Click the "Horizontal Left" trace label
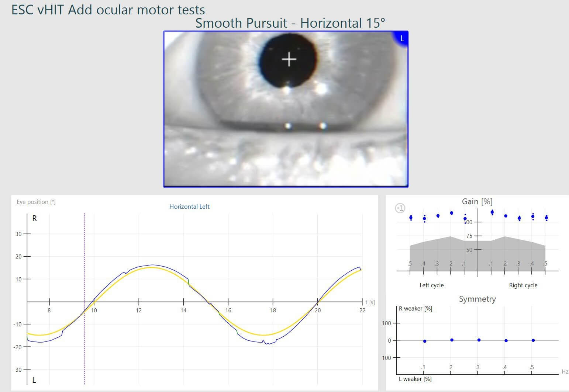The height and width of the screenshot is (392, 569). pos(189,207)
